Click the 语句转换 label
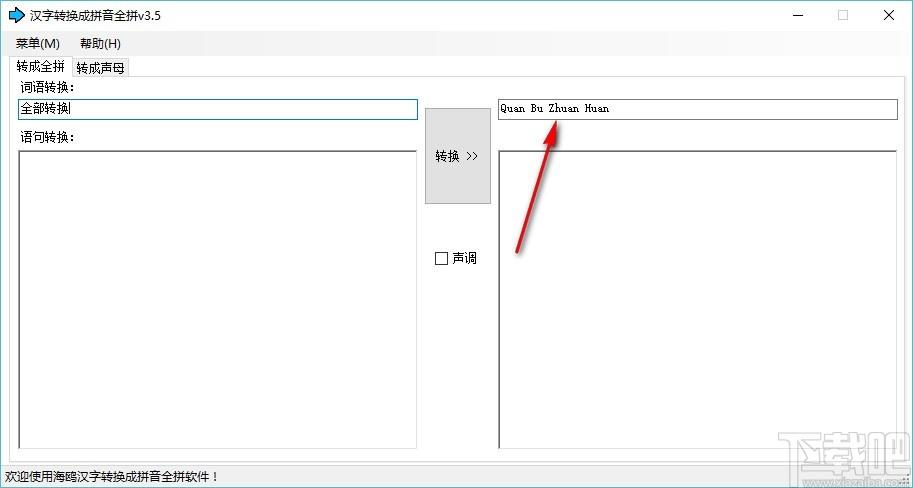 tap(48, 137)
